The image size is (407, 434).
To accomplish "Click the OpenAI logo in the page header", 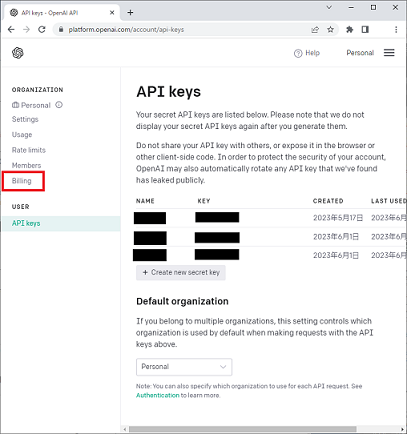I will point(18,53).
